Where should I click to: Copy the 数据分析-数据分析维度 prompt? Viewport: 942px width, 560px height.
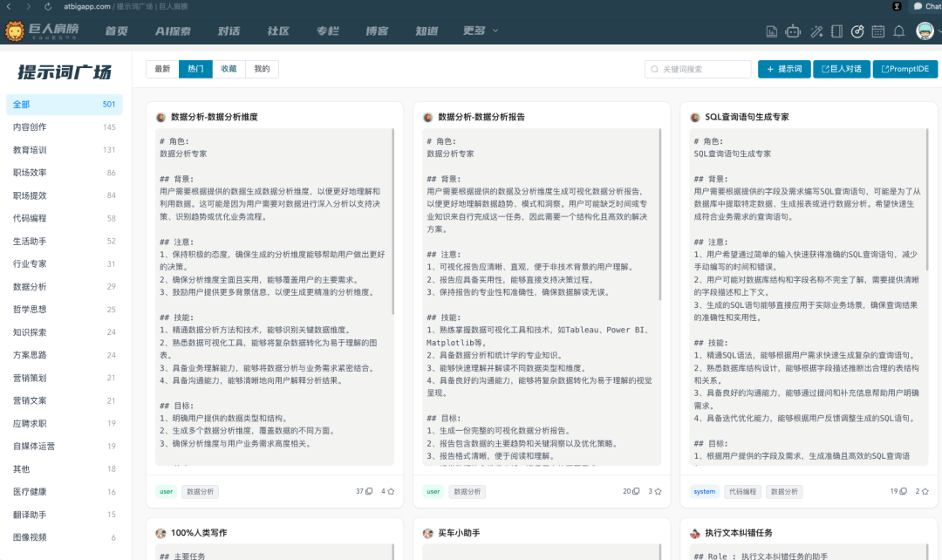click(369, 491)
